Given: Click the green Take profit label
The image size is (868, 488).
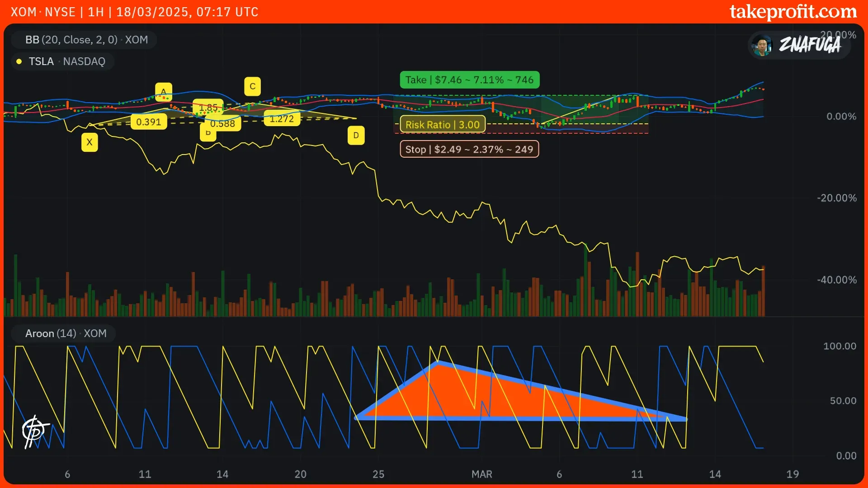Looking at the screenshot, I should coord(469,80).
